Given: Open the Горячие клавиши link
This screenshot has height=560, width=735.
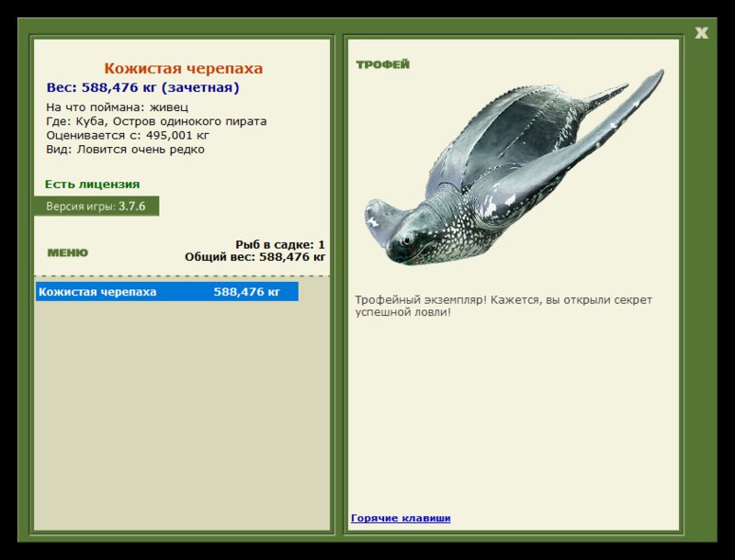Looking at the screenshot, I should point(401,518).
